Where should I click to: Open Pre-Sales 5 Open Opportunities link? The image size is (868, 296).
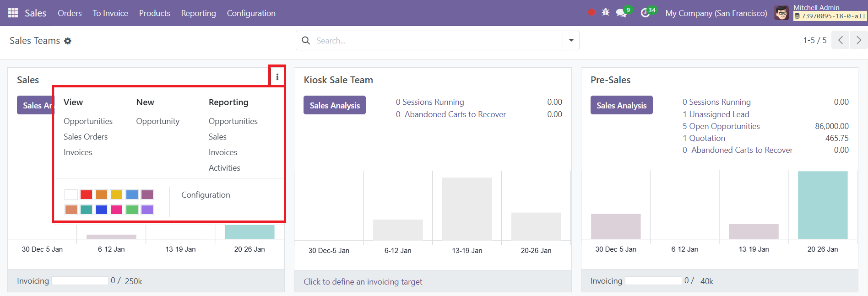(x=721, y=126)
